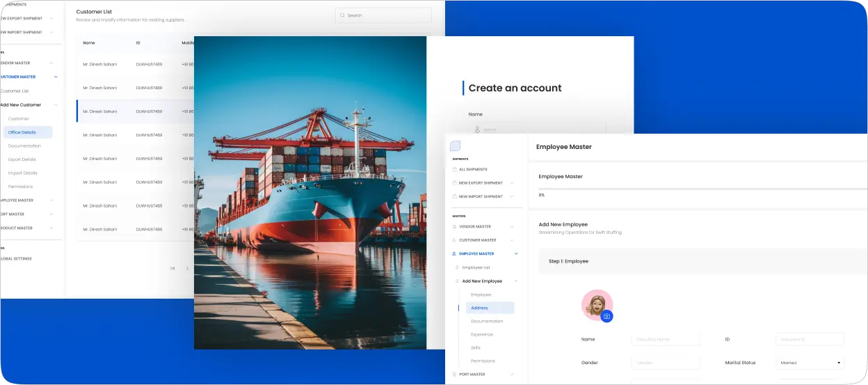Click the previous-page pagination arrow
Image resolution: width=868 pixels, height=385 pixels.
pyautogui.click(x=187, y=268)
